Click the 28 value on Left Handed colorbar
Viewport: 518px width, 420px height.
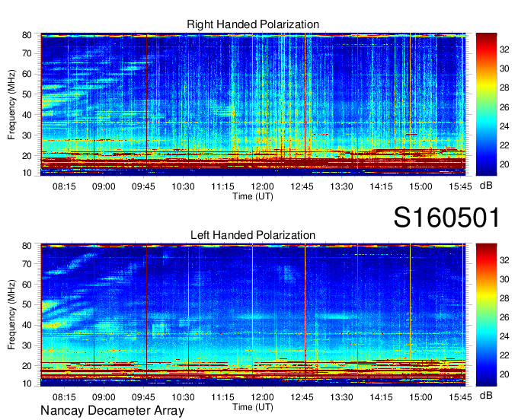504,298
